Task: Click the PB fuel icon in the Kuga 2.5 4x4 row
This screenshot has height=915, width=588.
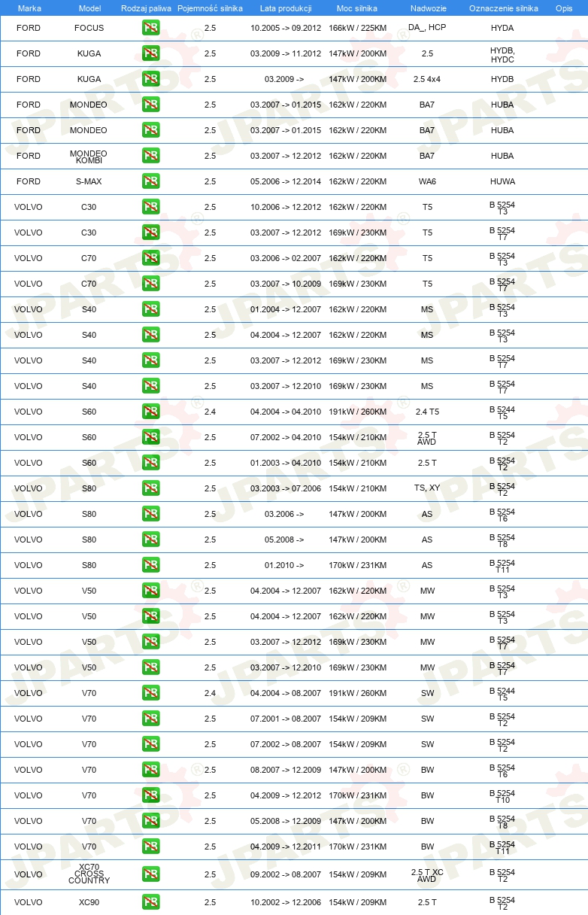Action: (x=150, y=79)
